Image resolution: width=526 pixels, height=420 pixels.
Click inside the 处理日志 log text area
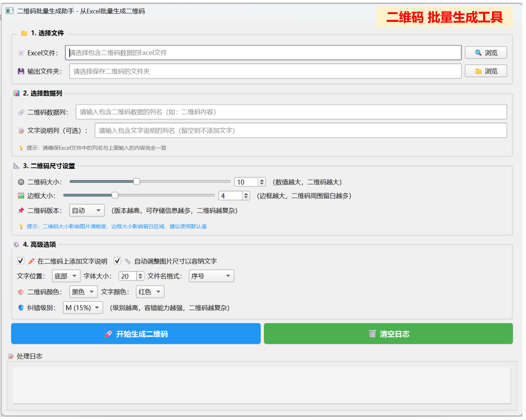pos(261,386)
